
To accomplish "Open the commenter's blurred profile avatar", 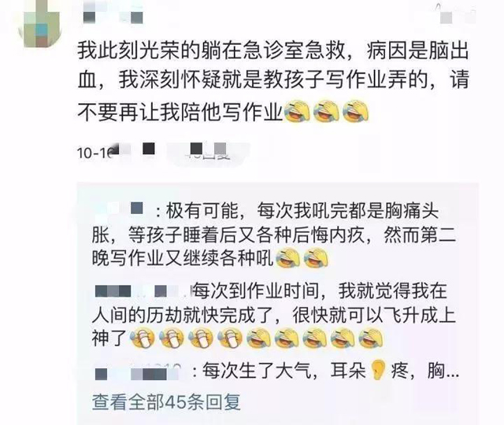I will [x=39, y=23].
